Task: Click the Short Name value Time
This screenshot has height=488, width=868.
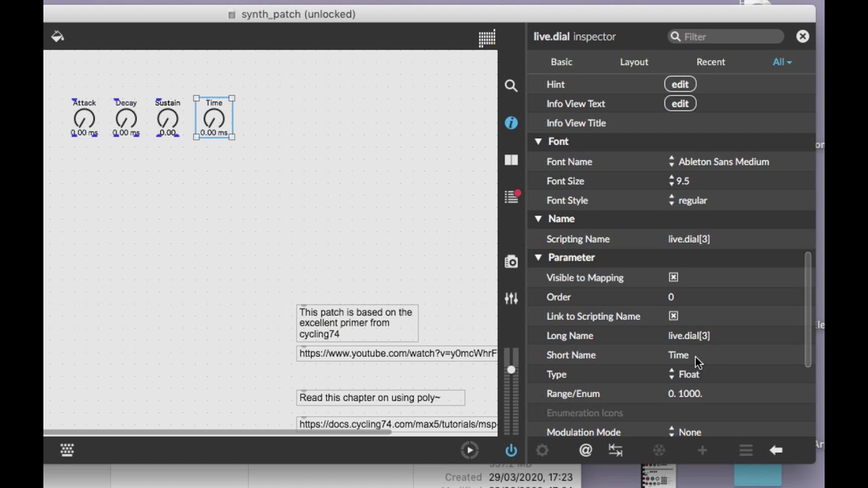Action: tap(678, 355)
